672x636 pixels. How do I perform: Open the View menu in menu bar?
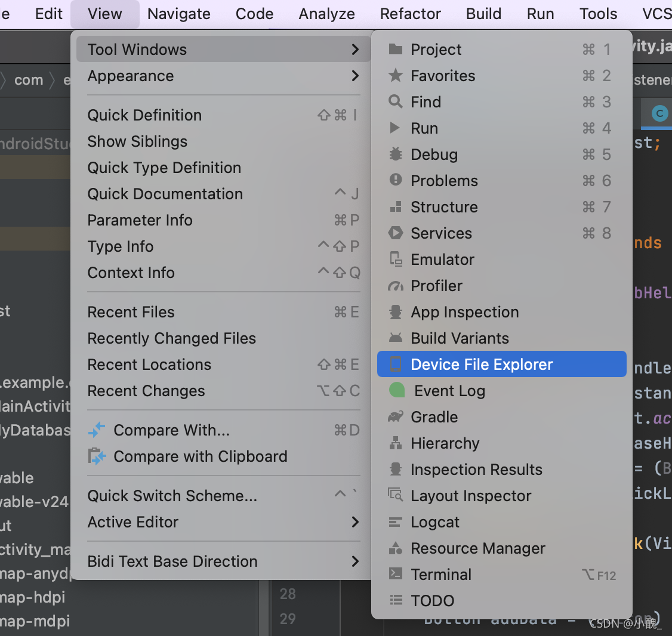point(105,14)
